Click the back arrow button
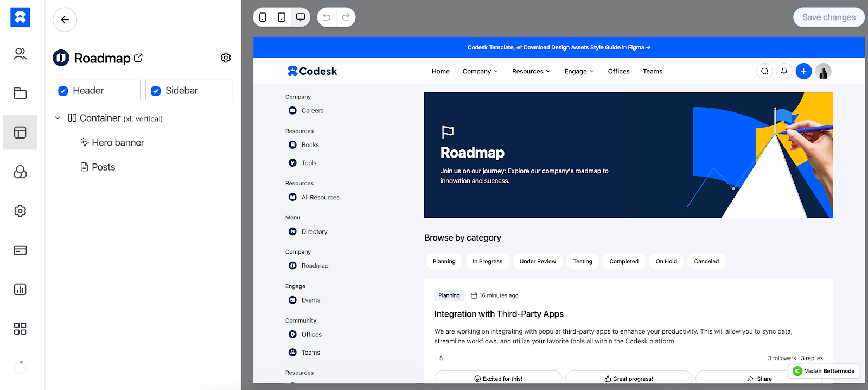The image size is (868, 390). pos(65,20)
